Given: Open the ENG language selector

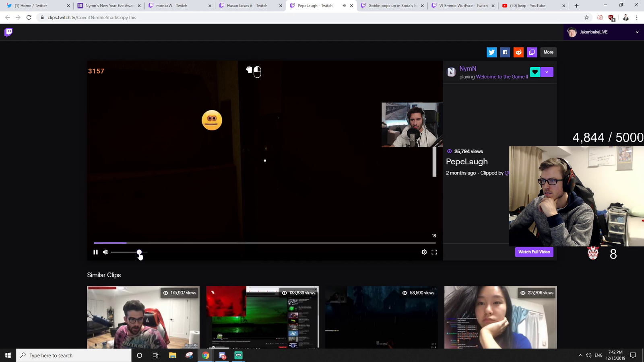Looking at the screenshot, I should tap(599, 355).
